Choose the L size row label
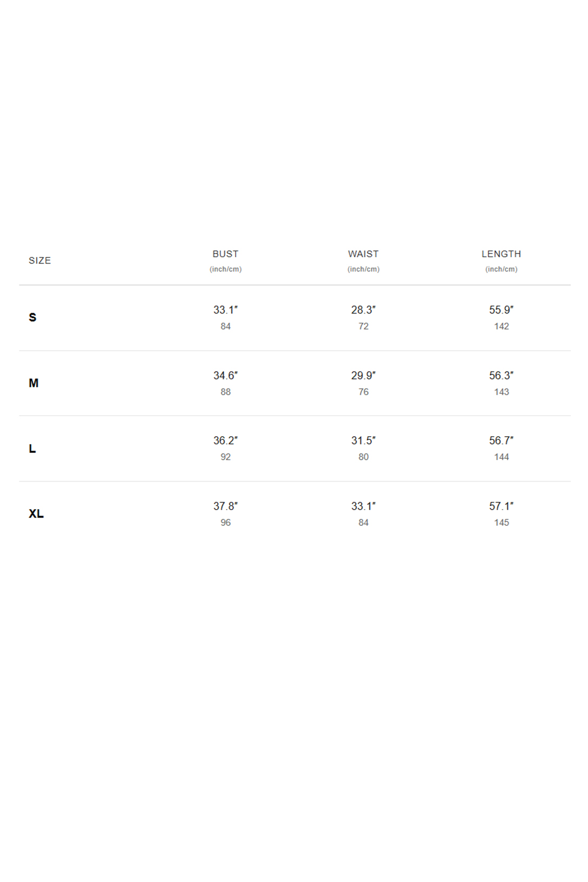Image resolution: width=588 pixels, height=882 pixels. (x=32, y=449)
